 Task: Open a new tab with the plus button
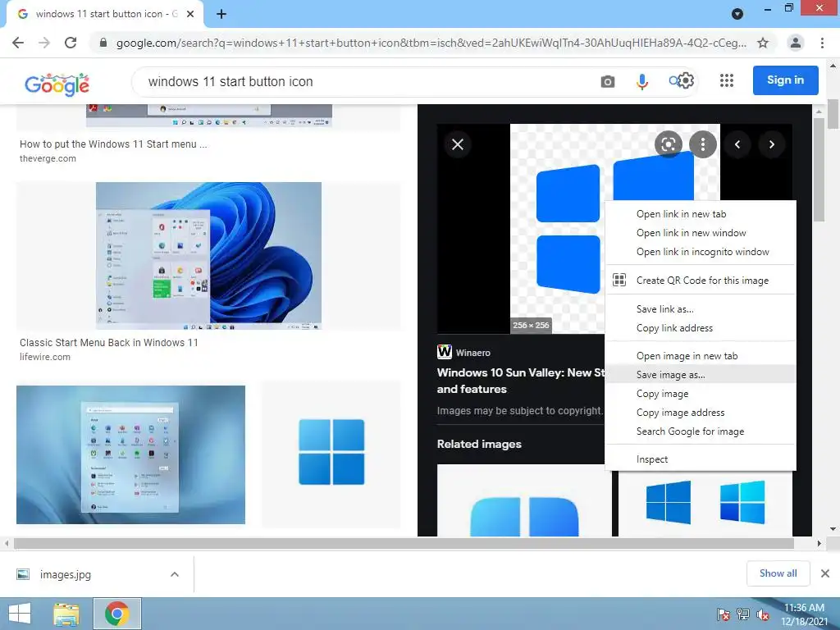click(221, 14)
